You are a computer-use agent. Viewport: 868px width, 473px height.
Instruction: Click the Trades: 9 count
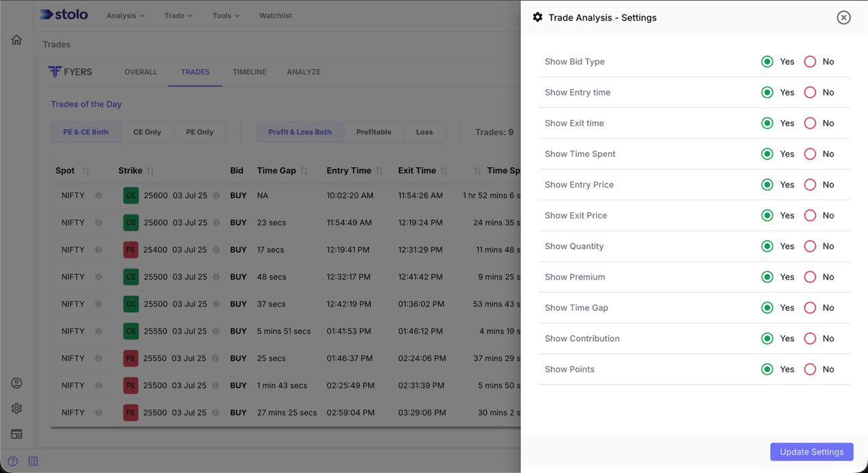(x=494, y=132)
